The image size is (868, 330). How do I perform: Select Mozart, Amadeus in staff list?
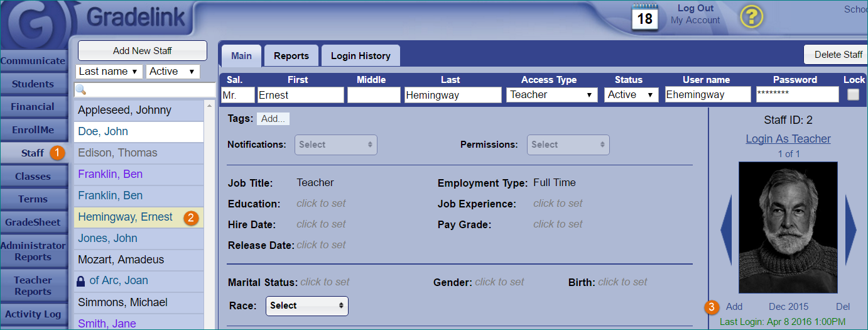tap(121, 260)
